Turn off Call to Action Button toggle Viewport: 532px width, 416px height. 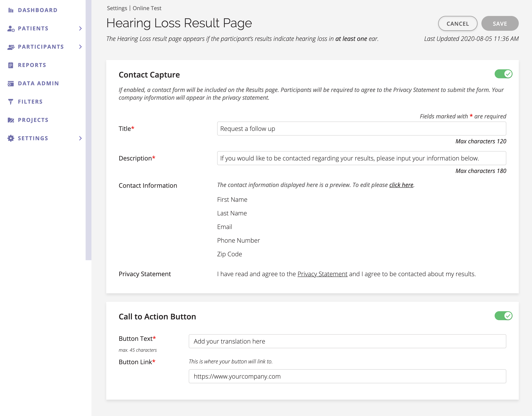pyautogui.click(x=503, y=316)
